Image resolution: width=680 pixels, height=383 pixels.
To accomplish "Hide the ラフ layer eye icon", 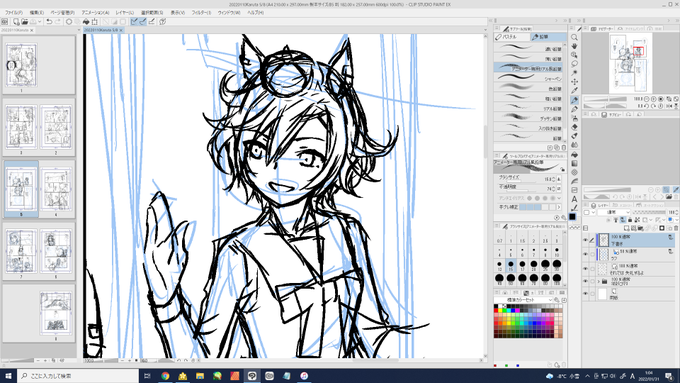I will (x=585, y=254).
